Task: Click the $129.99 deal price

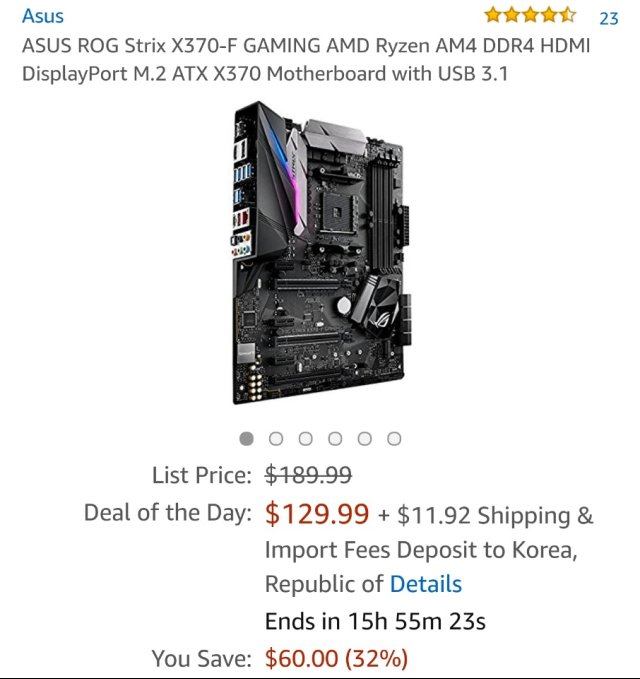Action: [x=317, y=514]
